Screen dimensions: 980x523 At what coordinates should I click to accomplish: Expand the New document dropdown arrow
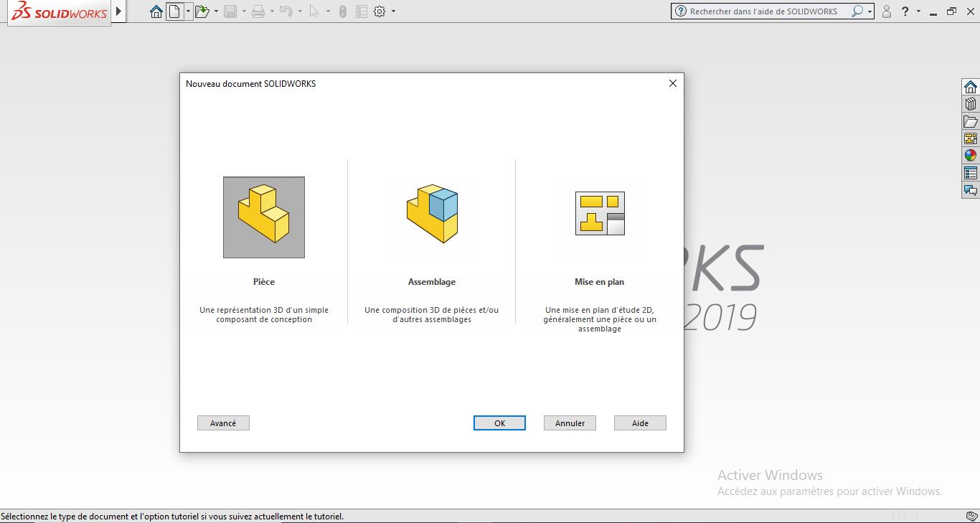(x=188, y=11)
